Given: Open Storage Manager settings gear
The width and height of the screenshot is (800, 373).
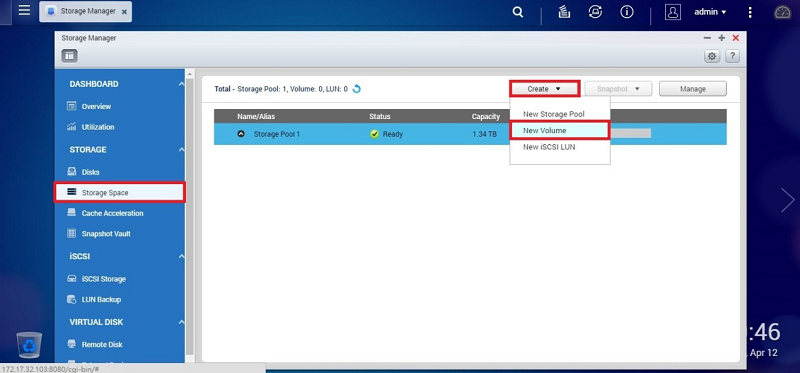Looking at the screenshot, I should [x=712, y=56].
